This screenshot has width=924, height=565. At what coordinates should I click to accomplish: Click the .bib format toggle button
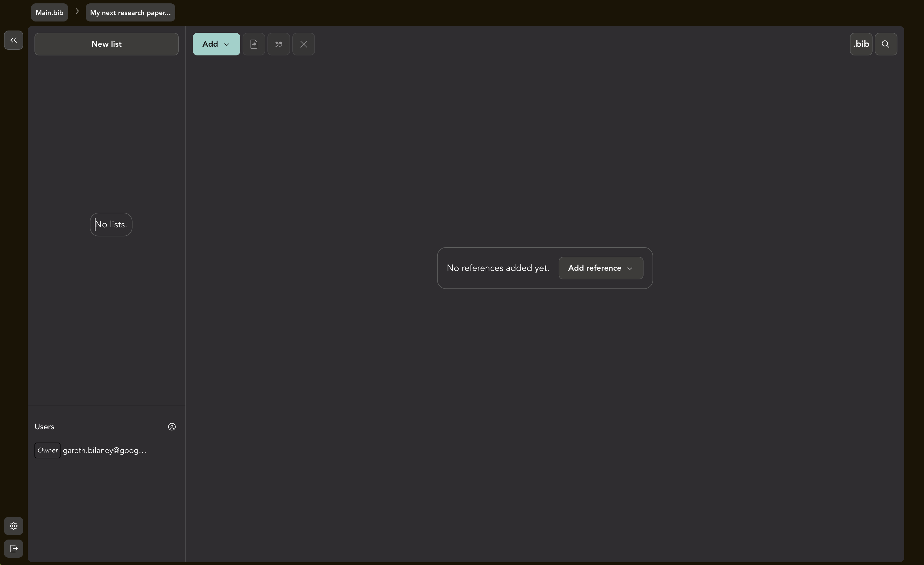tap(861, 44)
